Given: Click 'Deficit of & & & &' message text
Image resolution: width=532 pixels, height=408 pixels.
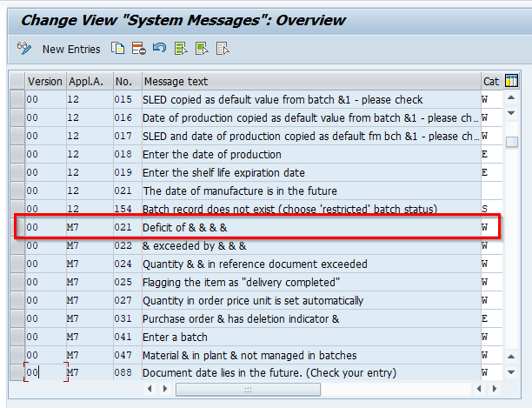Looking at the screenshot, I should (185, 227).
